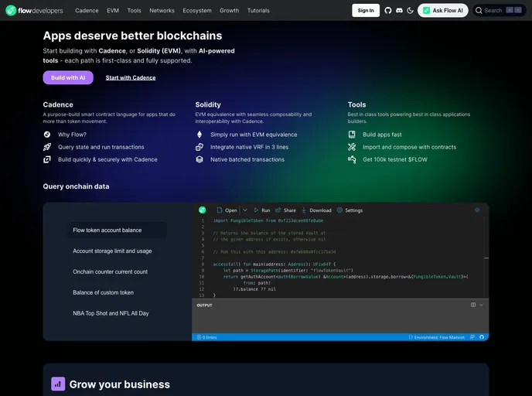Open Import and compose with contracts
This screenshot has width=532, height=396.
(410, 147)
